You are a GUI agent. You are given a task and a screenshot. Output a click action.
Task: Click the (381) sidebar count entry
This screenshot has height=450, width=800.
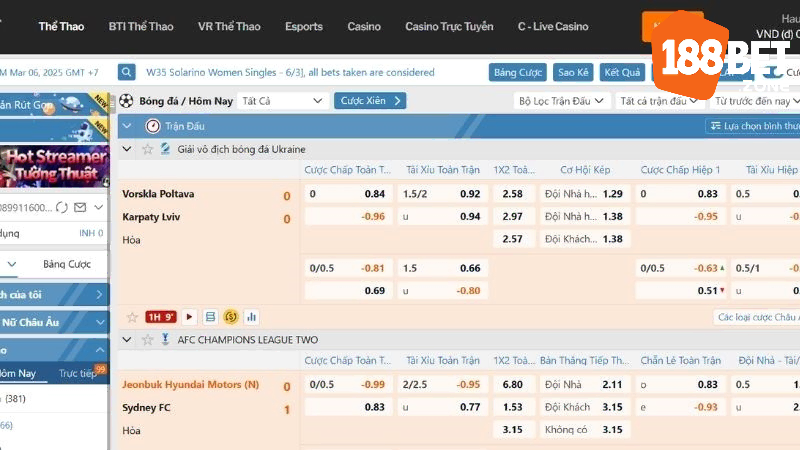click(15, 398)
